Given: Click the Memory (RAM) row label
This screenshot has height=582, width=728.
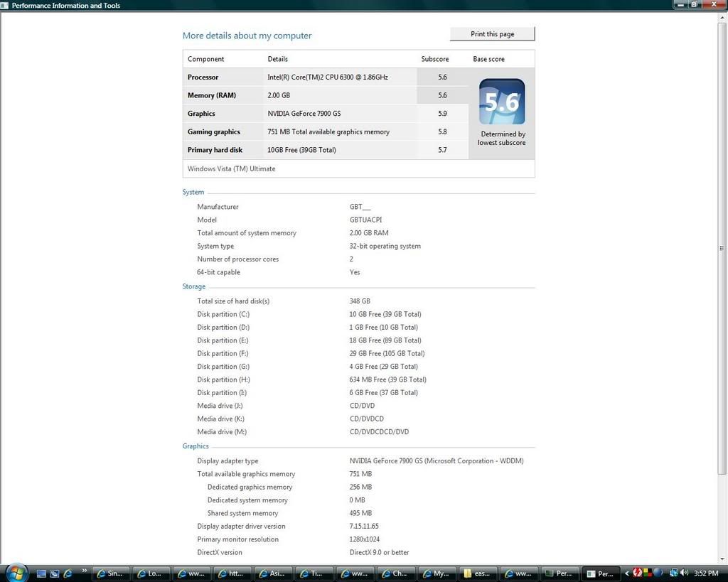Looking at the screenshot, I should click(x=212, y=95).
